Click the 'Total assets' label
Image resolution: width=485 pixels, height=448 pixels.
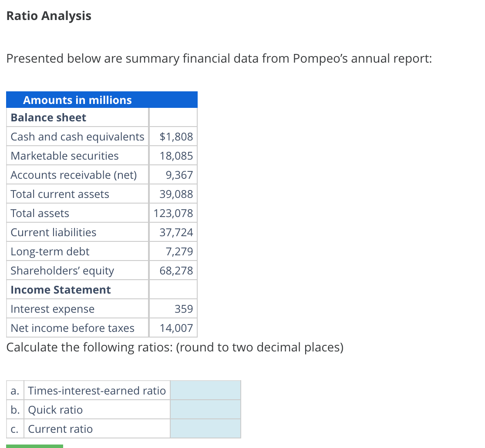pyautogui.click(x=40, y=213)
